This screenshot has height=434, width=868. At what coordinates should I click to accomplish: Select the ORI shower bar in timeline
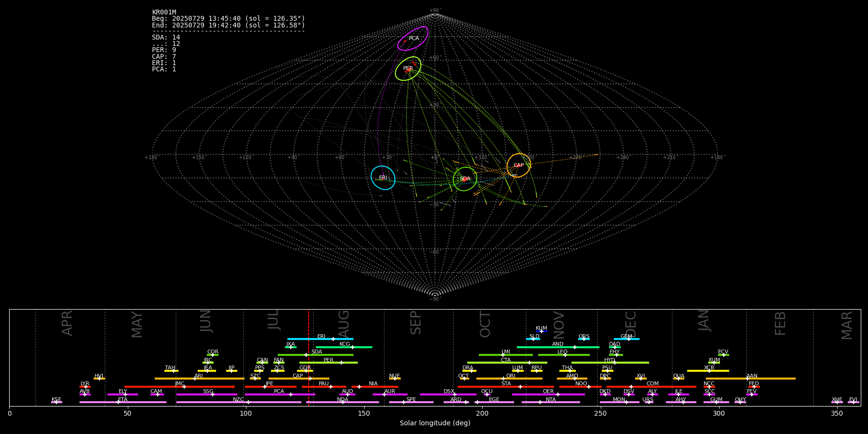pyautogui.click(x=509, y=379)
